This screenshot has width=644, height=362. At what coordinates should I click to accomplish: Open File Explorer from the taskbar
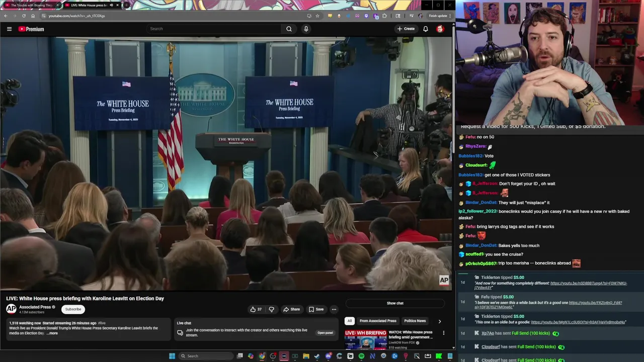(x=306, y=356)
